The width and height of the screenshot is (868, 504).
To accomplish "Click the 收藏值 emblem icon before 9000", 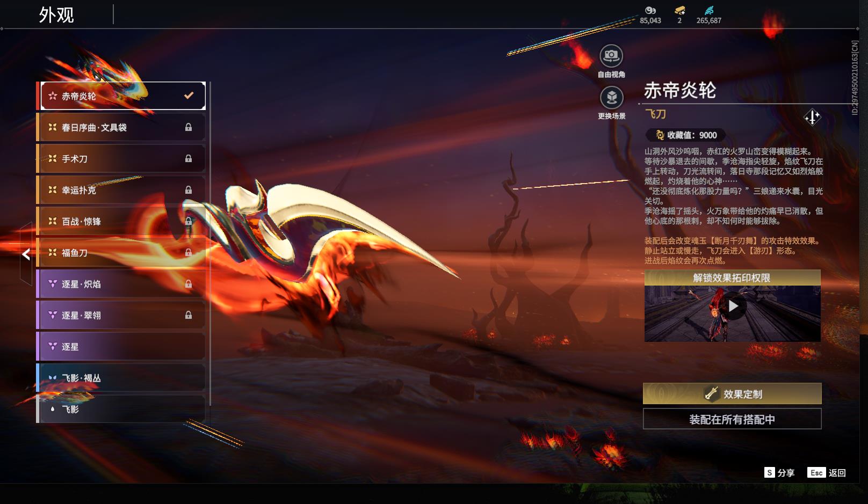I will point(659,134).
